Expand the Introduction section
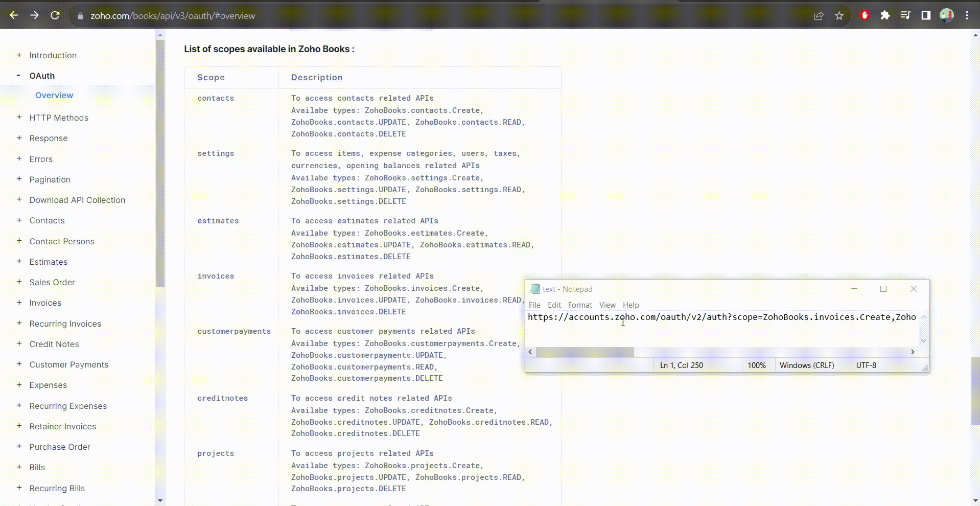The width and height of the screenshot is (980, 506). (19, 55)
